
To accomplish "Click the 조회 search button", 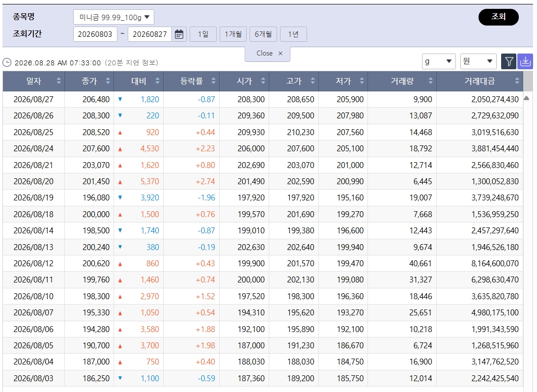I will point(498,17).
